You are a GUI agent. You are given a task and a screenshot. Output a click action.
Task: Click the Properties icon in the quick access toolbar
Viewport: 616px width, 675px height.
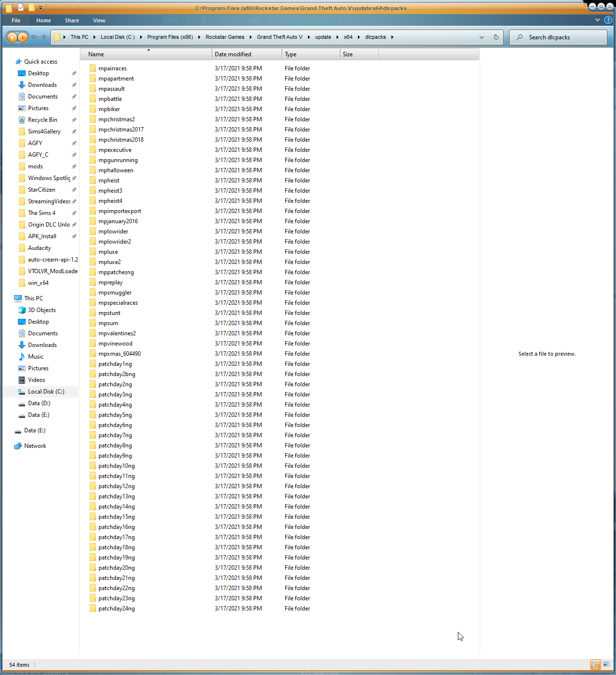point(21,7)
